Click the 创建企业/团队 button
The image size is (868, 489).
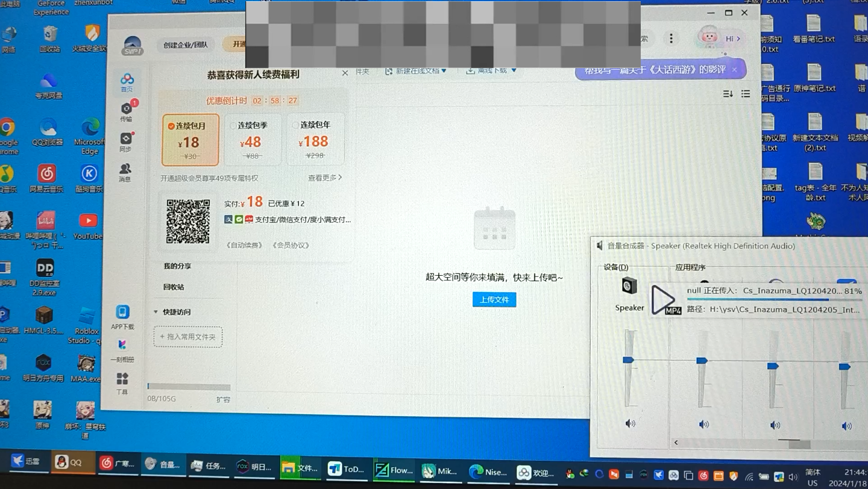click(x=186, y=45)
